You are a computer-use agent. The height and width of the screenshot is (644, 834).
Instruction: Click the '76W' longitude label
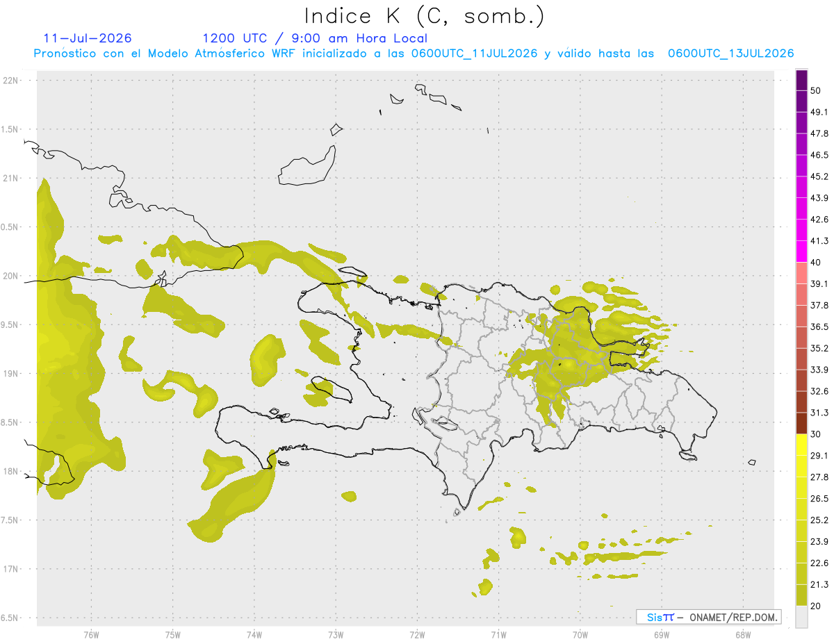91,635
